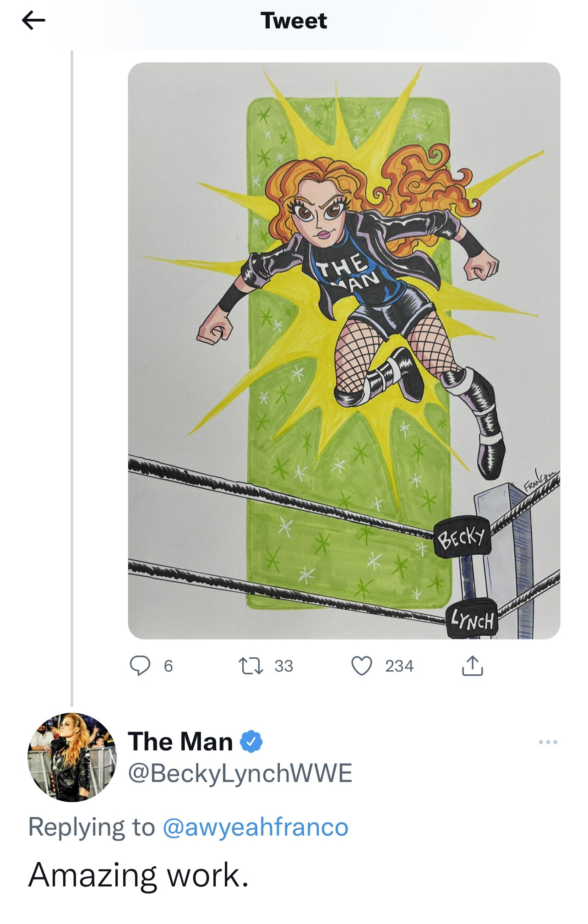The height and width of the screenshot is (924, 588).
Task: Click the "BECKY" turnbuckle in the drawing
Action: click(462, 537)
